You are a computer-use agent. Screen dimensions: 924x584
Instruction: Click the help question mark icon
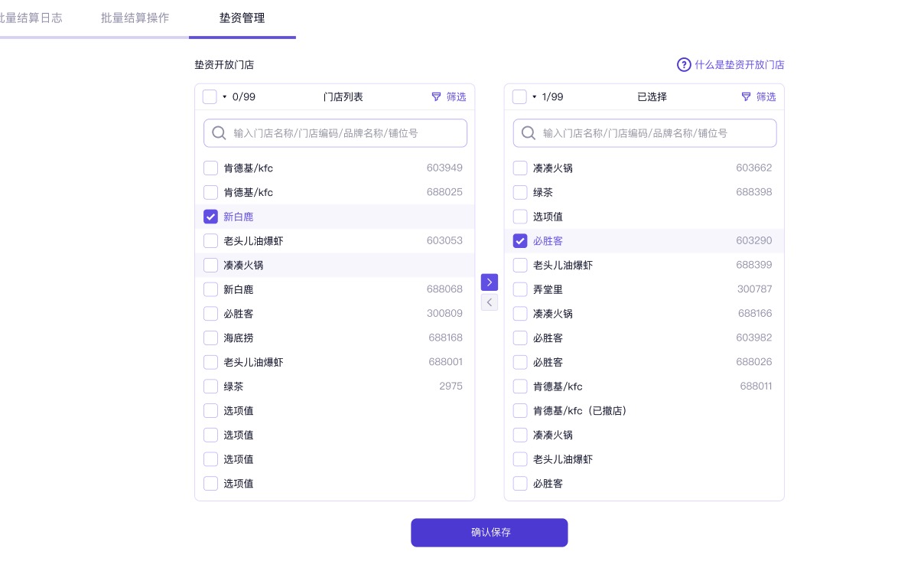pos(684,65)
